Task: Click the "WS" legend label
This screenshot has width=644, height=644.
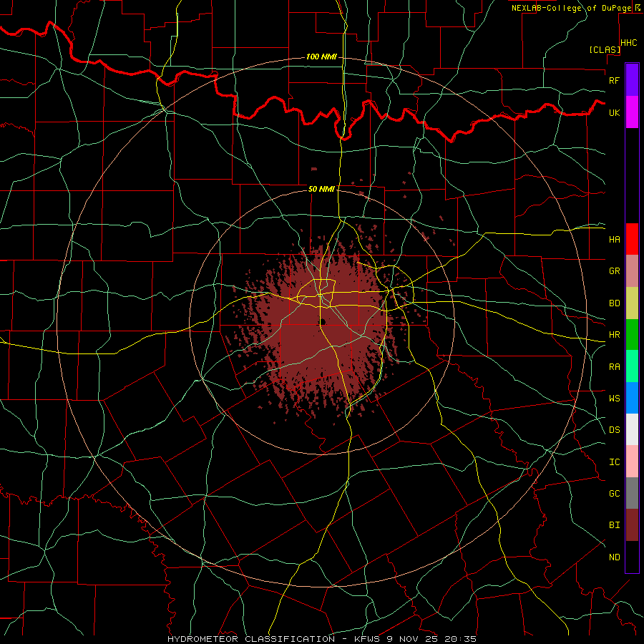Action: click(x=614, y=399)
